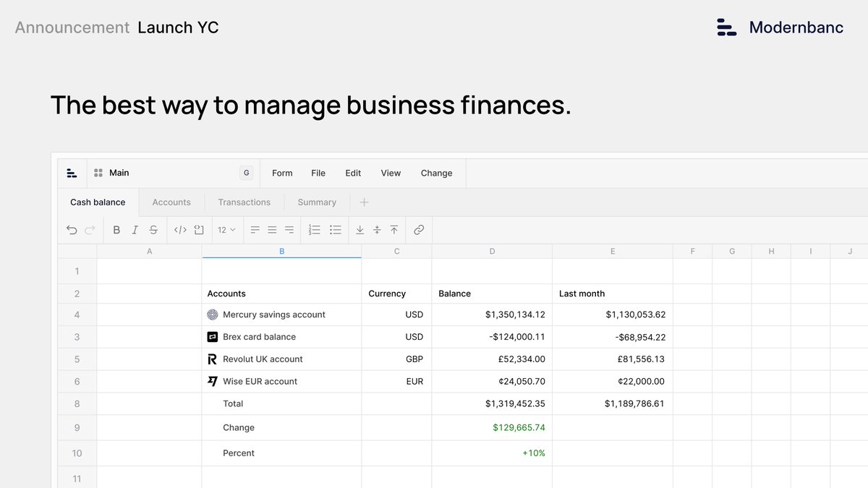Align text right

[289, 230]
